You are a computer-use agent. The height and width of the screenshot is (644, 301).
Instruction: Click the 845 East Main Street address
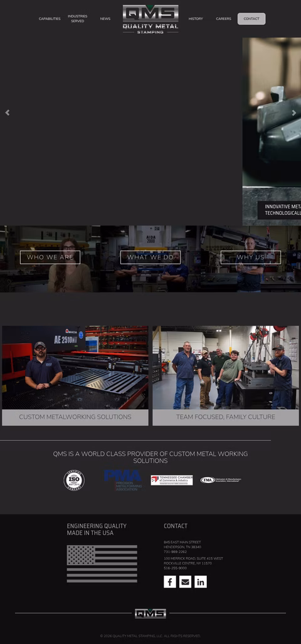pyautogui.click(x=182, y=542)
